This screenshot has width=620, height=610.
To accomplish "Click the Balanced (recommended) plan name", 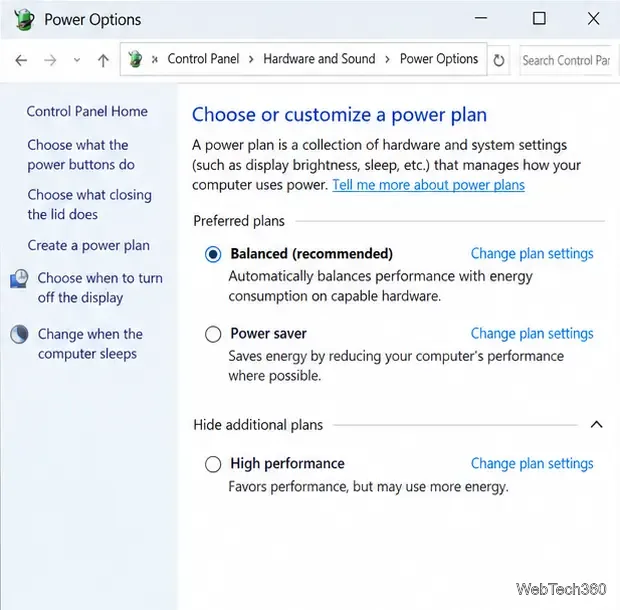I will coord(312,254).
